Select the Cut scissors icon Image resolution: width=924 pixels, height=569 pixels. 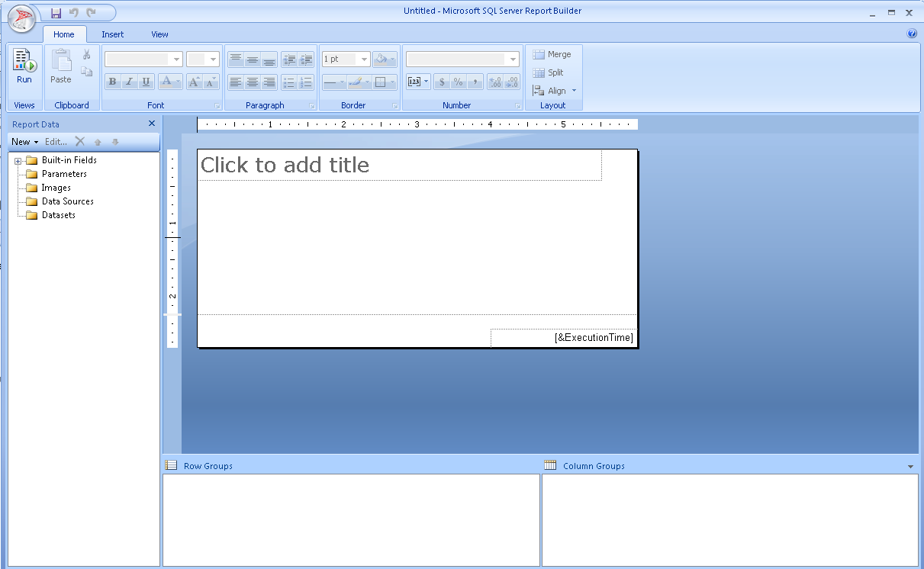coord(87,56)
